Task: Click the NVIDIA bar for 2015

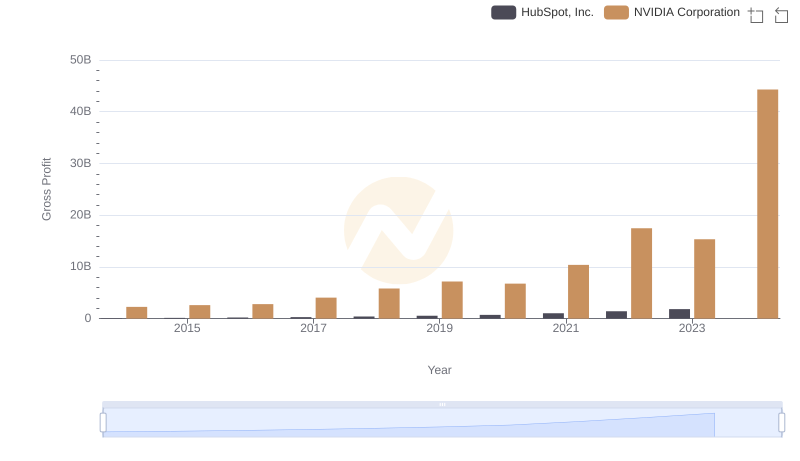Action: click(199, 312)
